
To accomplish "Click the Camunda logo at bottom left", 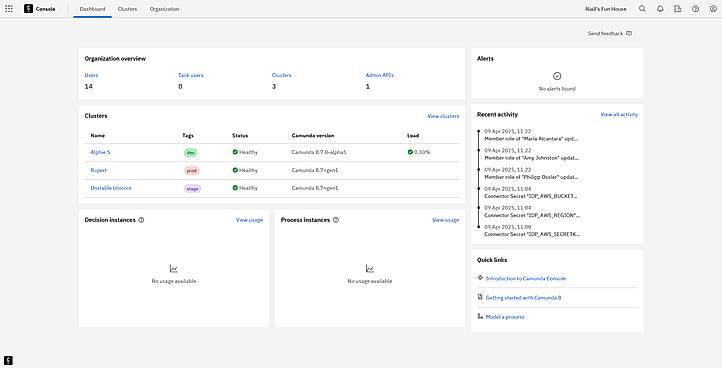I will click(8, 360).
